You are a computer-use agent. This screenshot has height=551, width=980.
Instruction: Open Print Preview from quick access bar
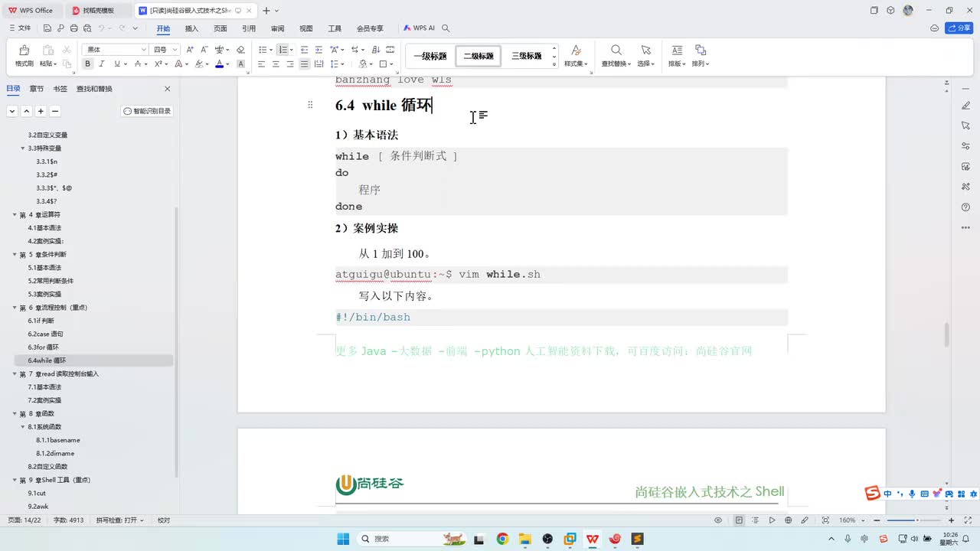click(x=87, y=28)
